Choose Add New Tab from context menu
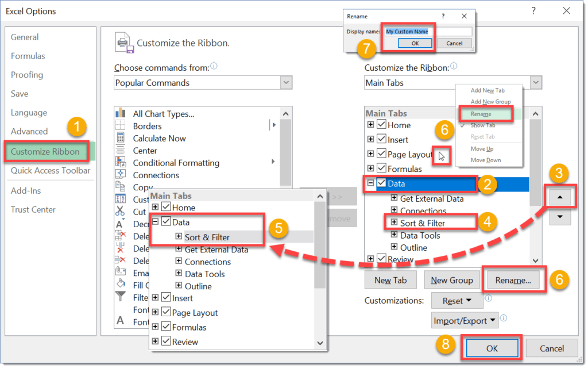Image resolution: width=588 pixels, height=368 pixels. (x=488, y=90)
